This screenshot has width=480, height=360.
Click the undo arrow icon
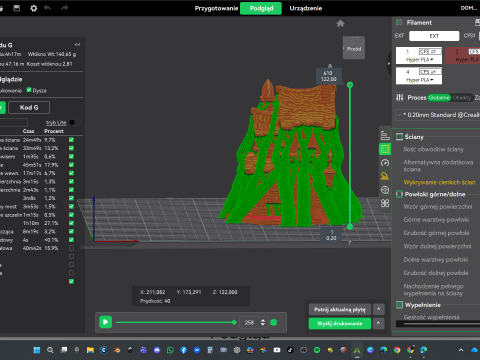pos(48,8)
